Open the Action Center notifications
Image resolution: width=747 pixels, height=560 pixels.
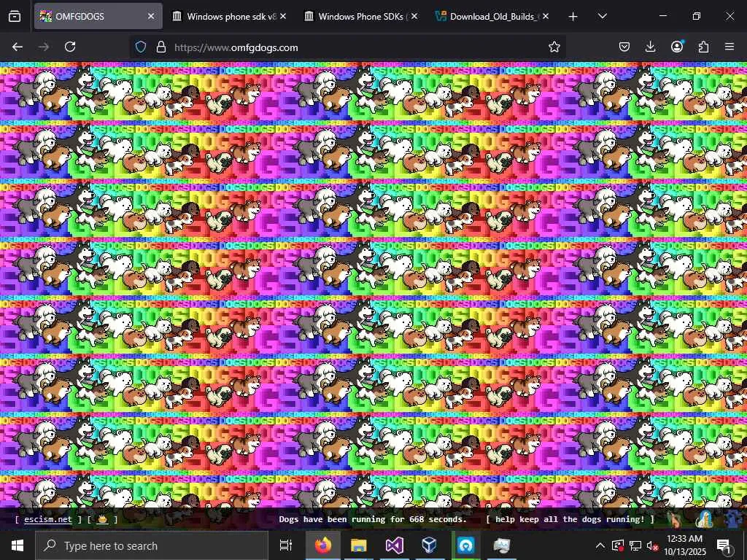click(724, 545)
